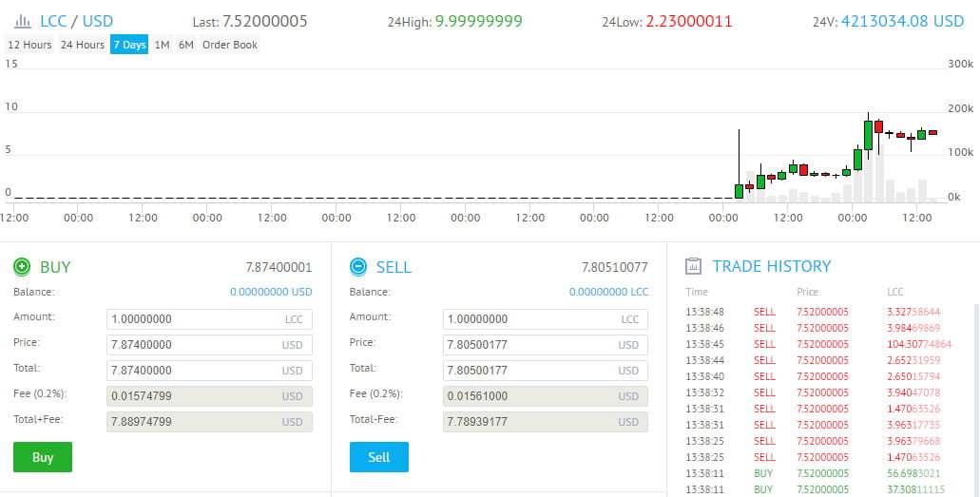Click the 13:38:44 trade row time
980x497 pixels.
point(705,360)
